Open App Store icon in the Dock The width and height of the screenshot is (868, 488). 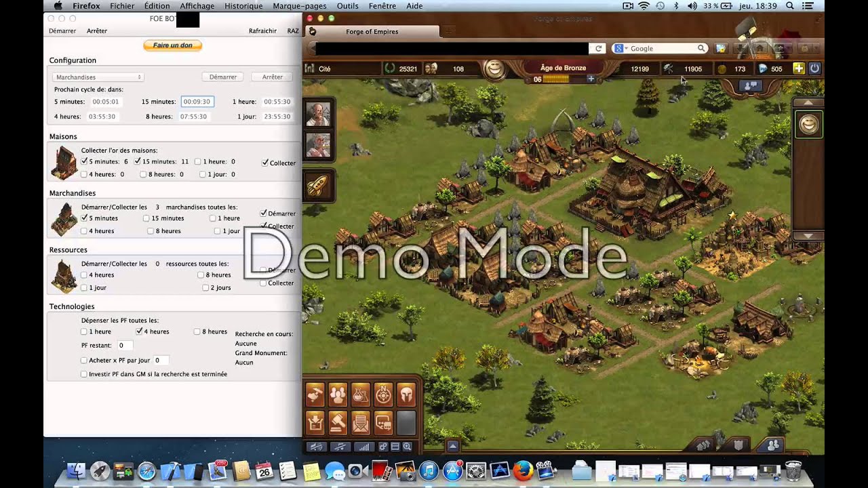(452, 470)
